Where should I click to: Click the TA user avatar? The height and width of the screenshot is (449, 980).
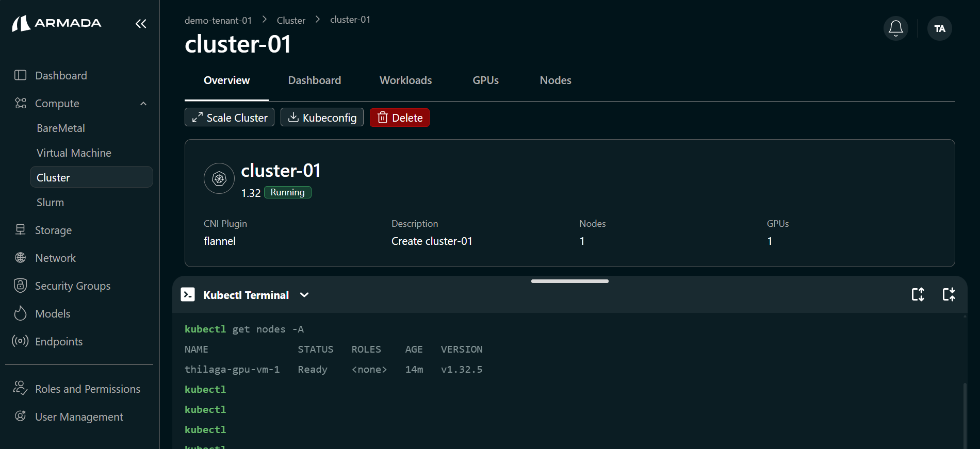click(x=939, y=28)
